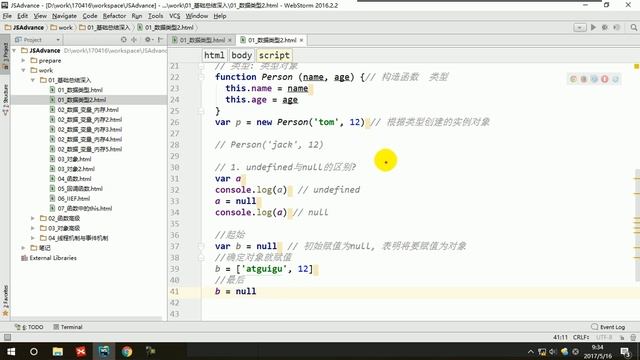Toggle code fold at line 25
This screenshot has width=640, height=360.
[202, 111]
